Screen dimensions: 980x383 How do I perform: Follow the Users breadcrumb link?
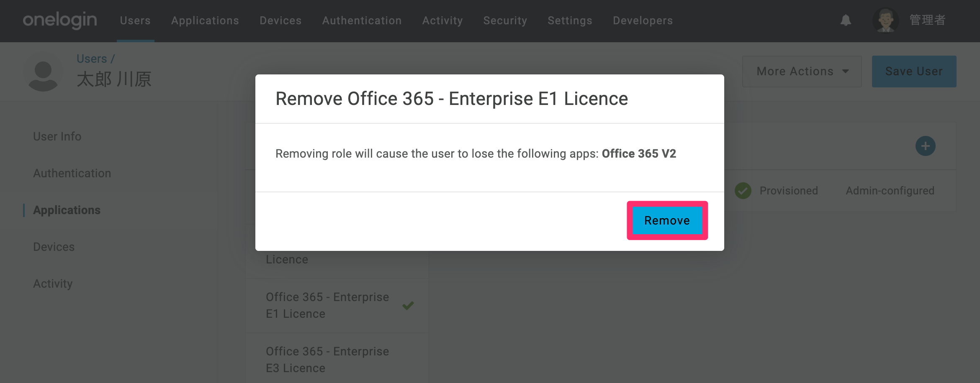(x=92, y=59)
